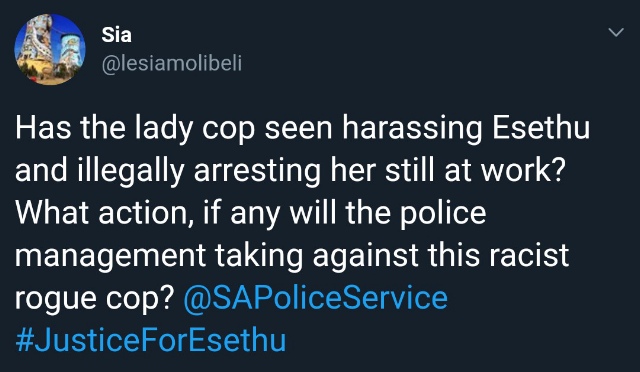Open Sia's profile picture avatar
This screenshot has width=640, height=372.
pyautogui.click(x=50, y=49)
